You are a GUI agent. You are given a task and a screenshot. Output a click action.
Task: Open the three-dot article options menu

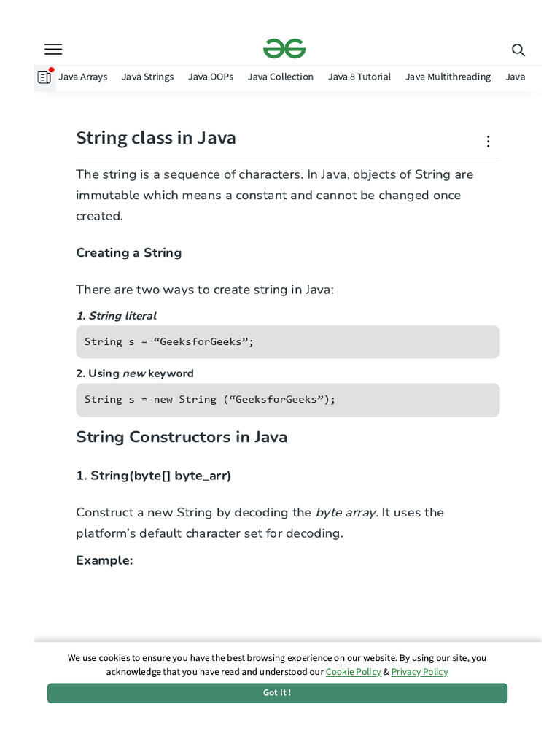tap(489, 142)
